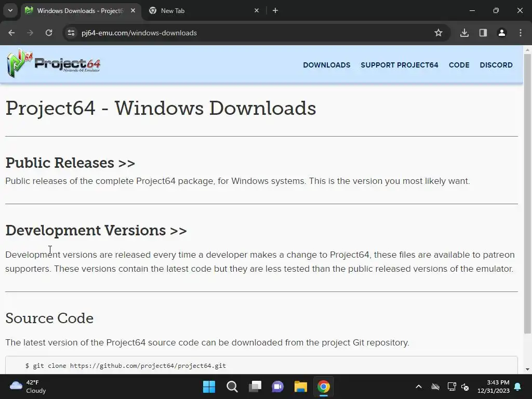The width and height of the screenshot is (532, 399).
Task: Open DISCORD nav menu item
Action: coord(496,65)
